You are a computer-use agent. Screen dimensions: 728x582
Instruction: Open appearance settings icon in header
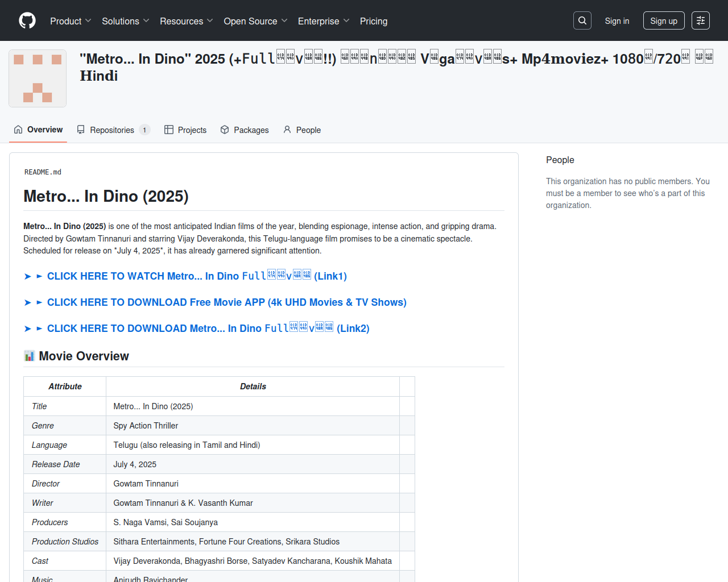tap(701, 20)
